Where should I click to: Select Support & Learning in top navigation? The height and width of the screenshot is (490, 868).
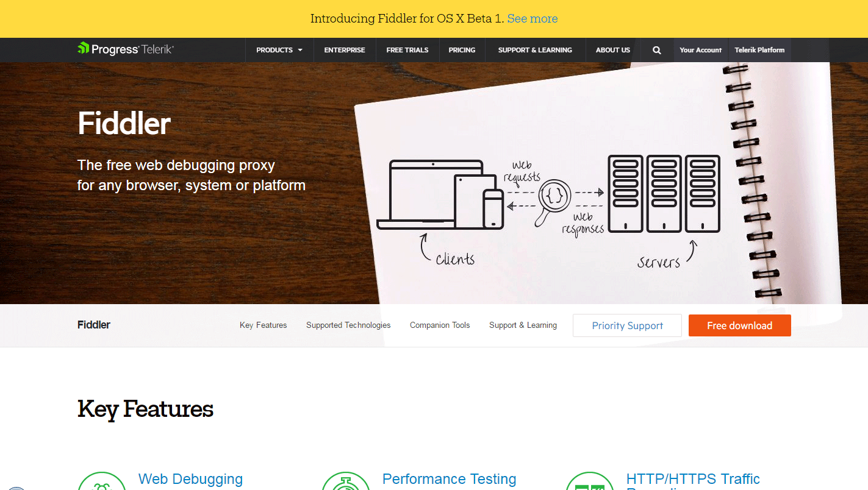pyautogui.click(x=535, y=50)
